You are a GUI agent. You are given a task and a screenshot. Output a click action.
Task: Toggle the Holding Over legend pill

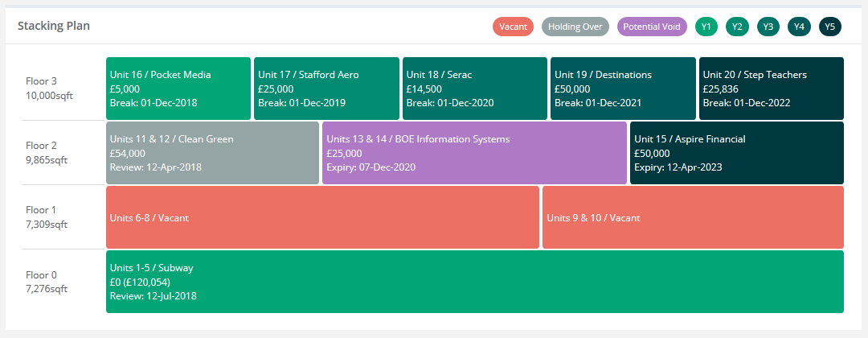coord(575,27)
